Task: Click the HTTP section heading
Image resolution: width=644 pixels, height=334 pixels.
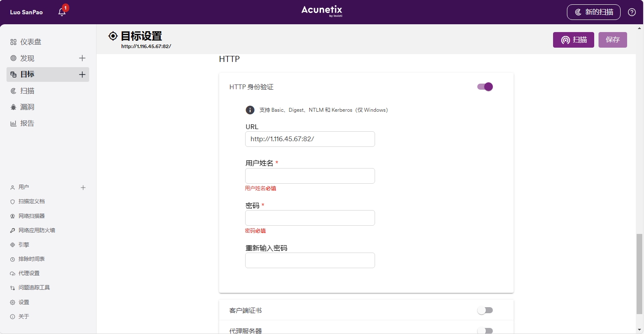Action: click(x=229, y=59)
